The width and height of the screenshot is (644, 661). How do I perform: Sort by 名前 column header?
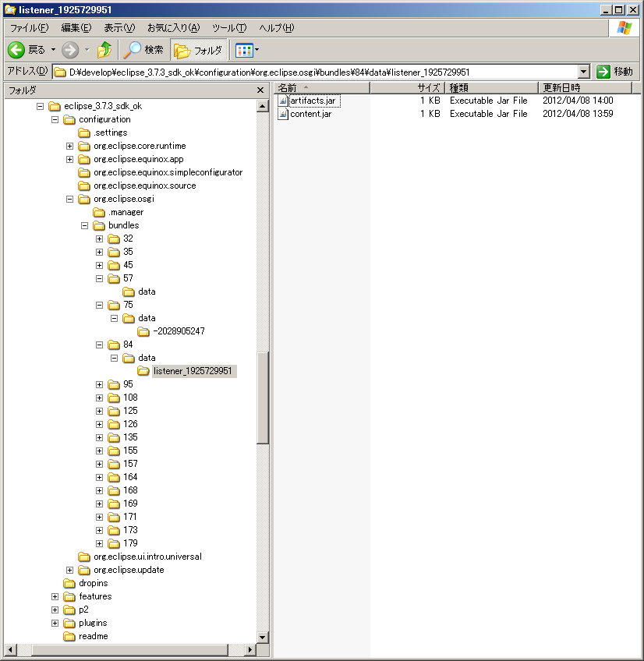click(322, 87)
